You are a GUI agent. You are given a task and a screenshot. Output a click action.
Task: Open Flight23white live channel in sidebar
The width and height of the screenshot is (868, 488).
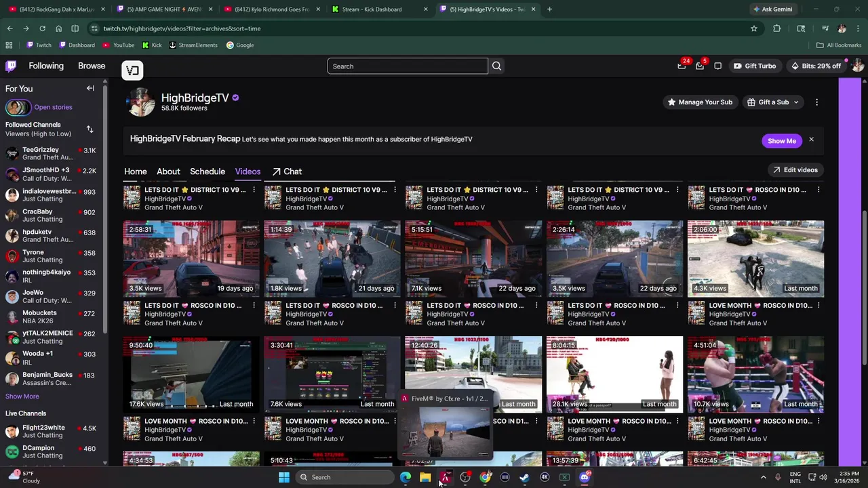pos(51,431)
